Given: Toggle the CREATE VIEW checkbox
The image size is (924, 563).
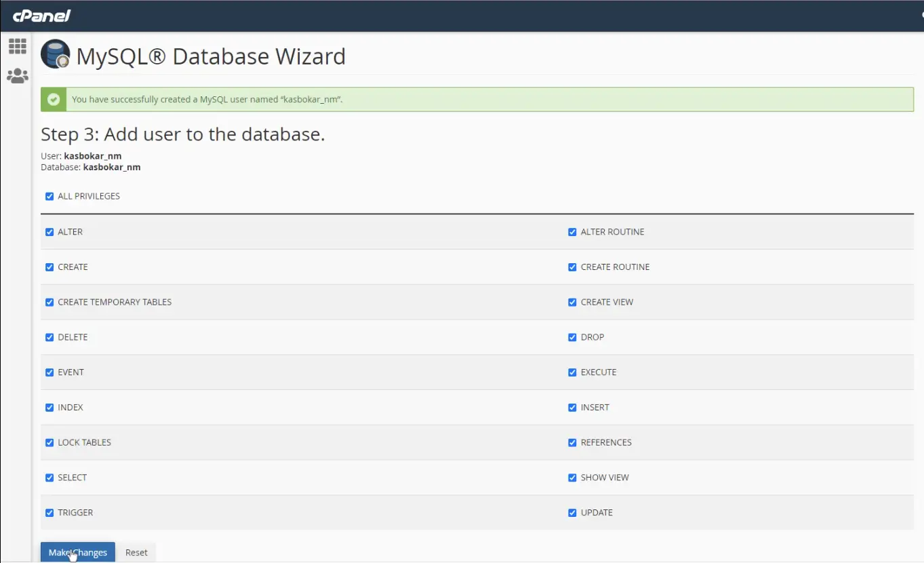Looking at the screenshot, I should click(x=572, y=302).
